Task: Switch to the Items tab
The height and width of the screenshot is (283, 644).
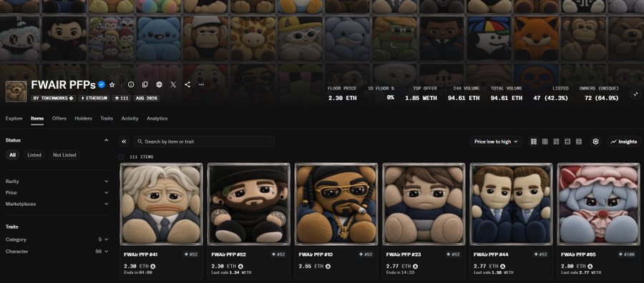Action: [x=37, y=119]
